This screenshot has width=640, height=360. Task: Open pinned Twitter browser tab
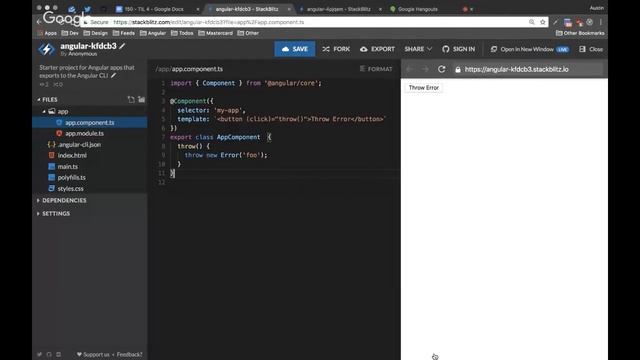87,9
